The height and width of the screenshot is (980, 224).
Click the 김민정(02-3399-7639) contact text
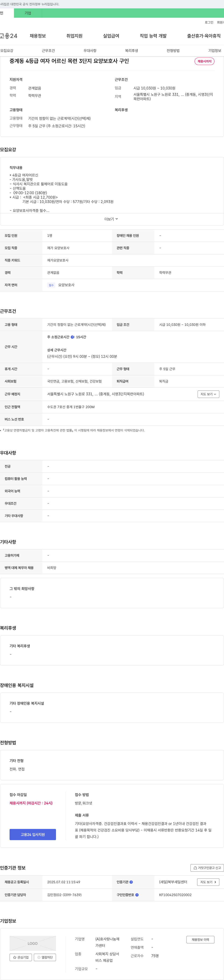click(x=64, y=895)
